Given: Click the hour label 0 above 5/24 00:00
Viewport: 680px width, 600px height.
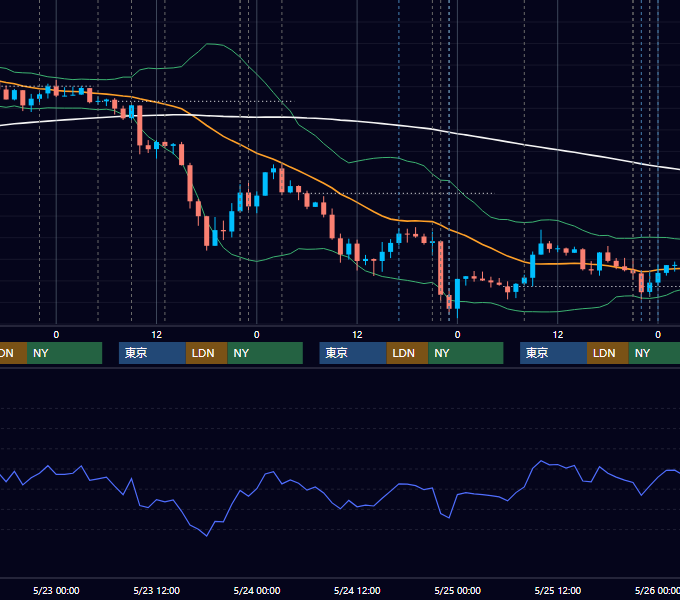Looking at the screenshot, I should (257, 335).
